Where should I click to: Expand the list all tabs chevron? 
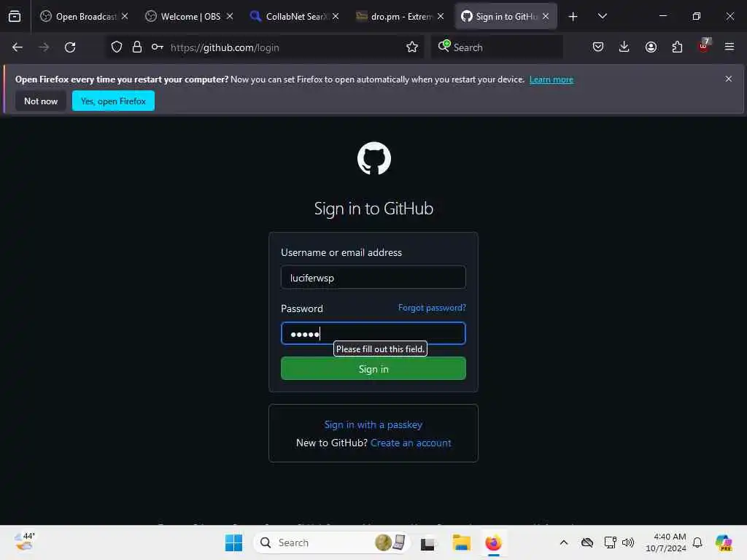[603, 16]
